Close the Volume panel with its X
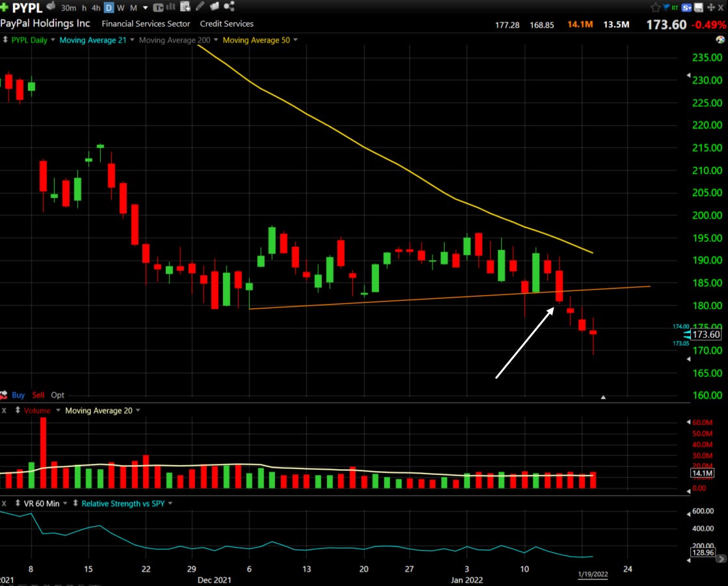This screenshot has height=586, width=728. [x=4, y=411]
